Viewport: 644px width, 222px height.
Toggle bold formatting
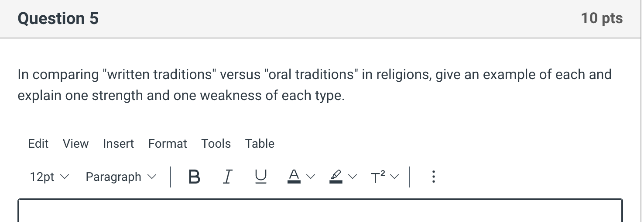click(194, 177)
